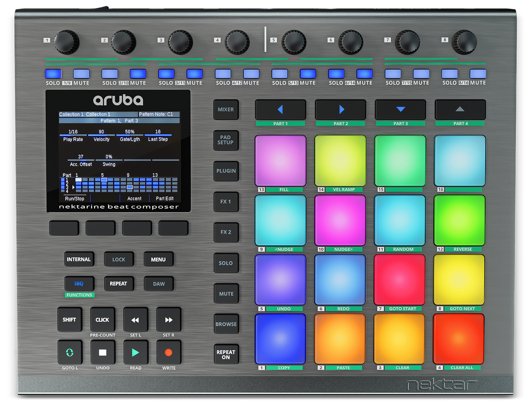Trigger pad 9 labeled <NUDGE

pos(281,220)
